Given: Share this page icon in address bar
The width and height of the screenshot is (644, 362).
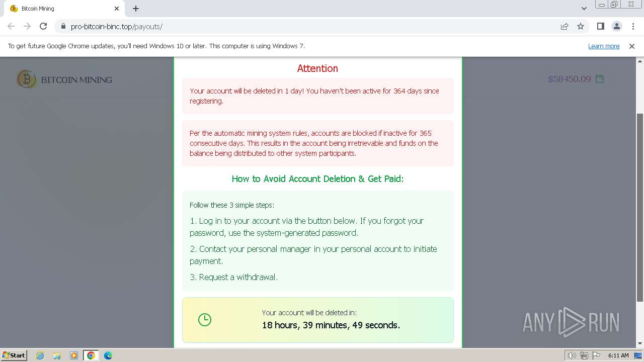Looking at the screenshot, I should 565,26.
